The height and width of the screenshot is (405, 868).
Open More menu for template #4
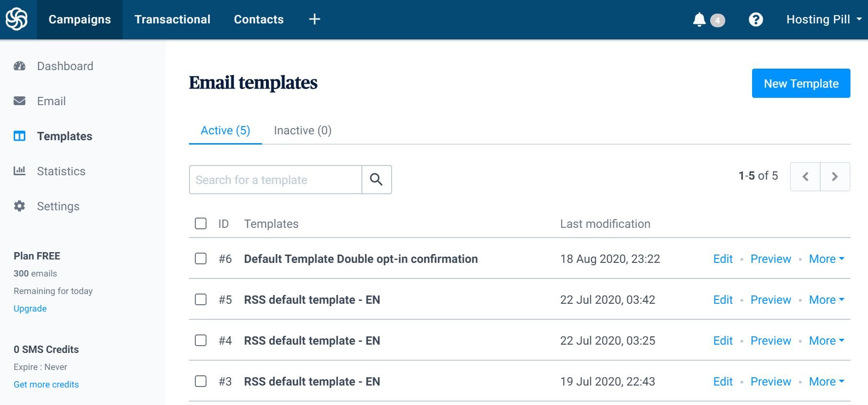(x=827, y=341)
